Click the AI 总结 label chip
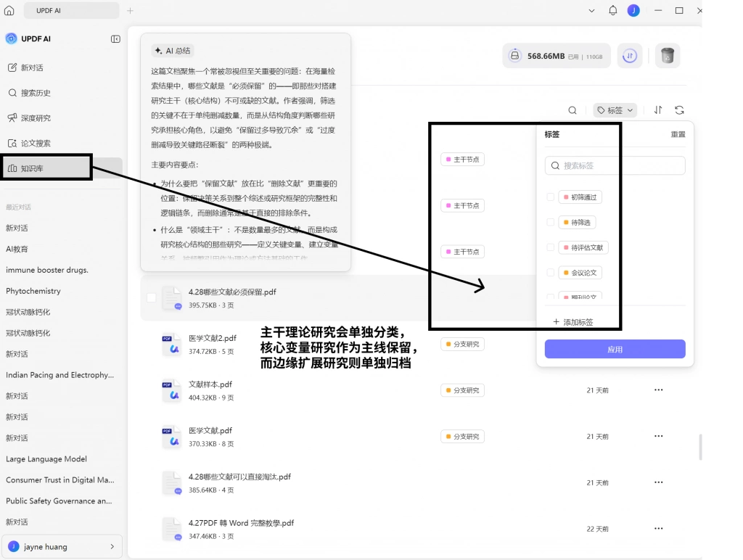Screen dimensions: 743x560 [173, 51]
